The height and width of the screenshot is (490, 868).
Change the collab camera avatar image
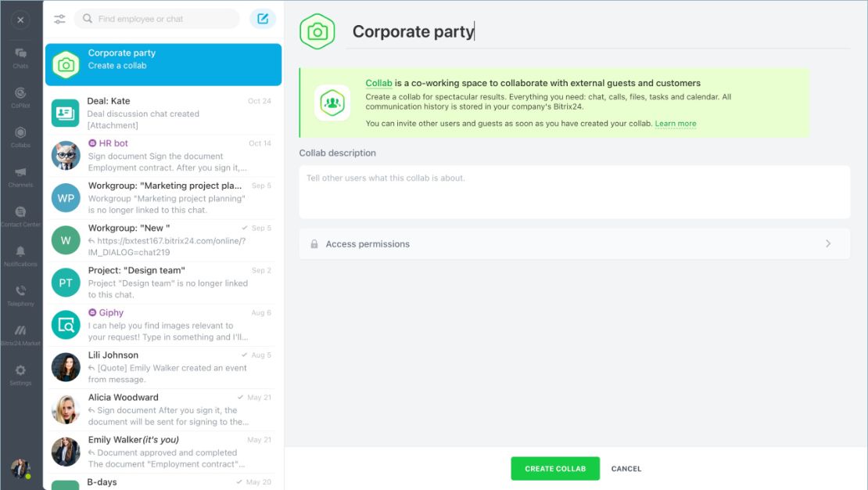(x=317, y=31)
